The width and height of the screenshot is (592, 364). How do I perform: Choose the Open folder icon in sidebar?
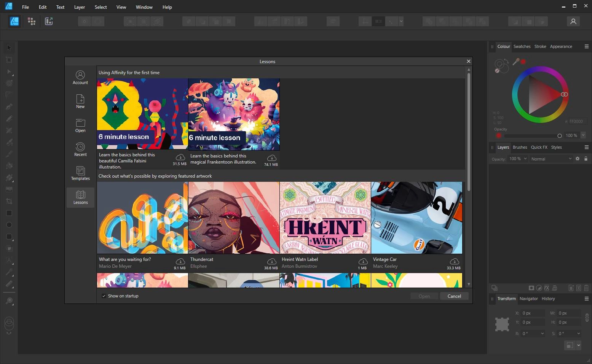pyautogui.click(x=80, y=125)
